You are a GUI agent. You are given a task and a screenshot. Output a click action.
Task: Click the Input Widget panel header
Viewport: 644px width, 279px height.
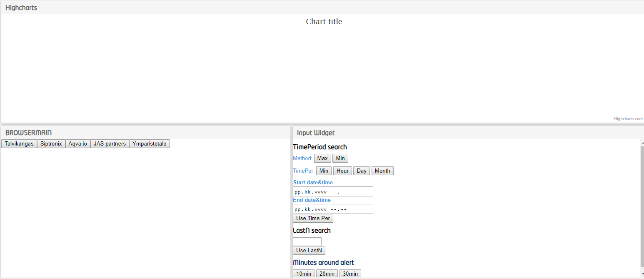tap(468, 133)
